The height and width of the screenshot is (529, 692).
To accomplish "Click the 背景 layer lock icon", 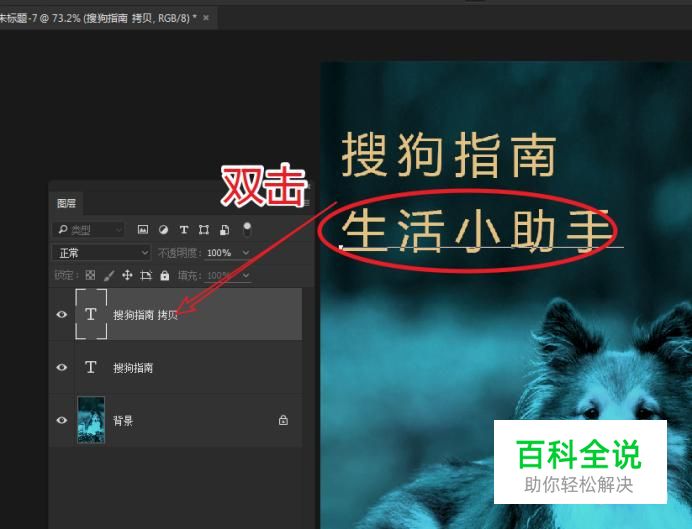I will click(283, 420).
